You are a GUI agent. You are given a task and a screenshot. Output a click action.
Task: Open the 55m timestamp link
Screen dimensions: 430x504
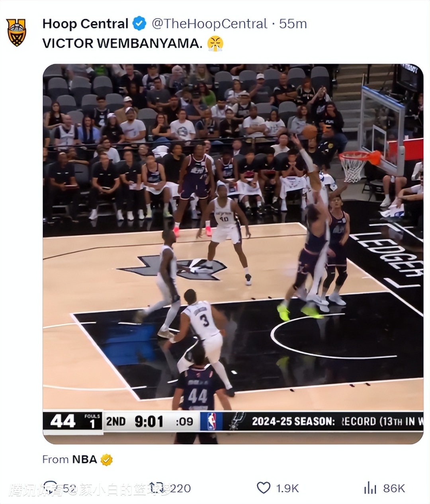[x=293, y=24]
